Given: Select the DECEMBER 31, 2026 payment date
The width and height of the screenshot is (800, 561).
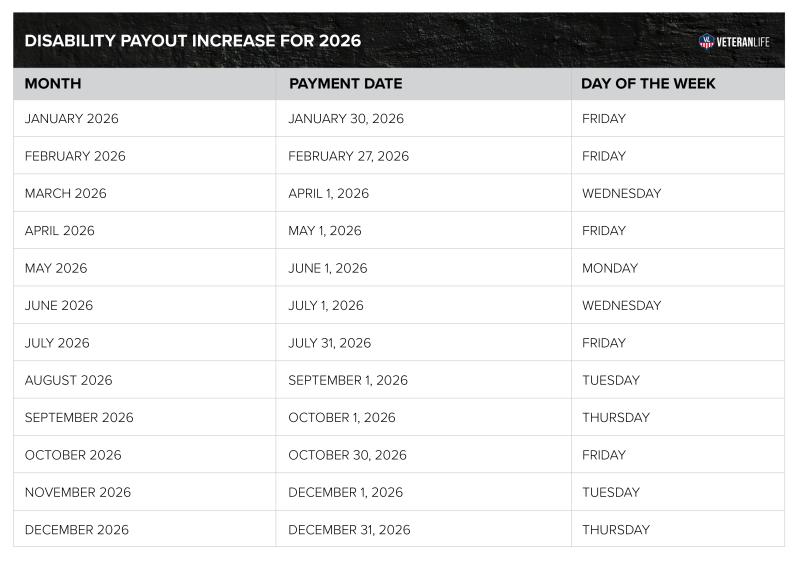Looking at the screenshot, I should pos(349,529).
